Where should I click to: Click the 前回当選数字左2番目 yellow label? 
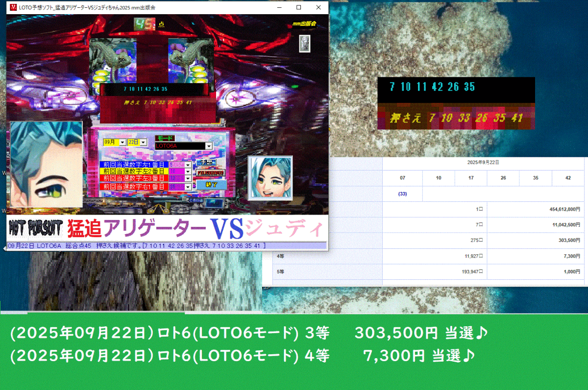pyautogui.click(x=134, y=172)
